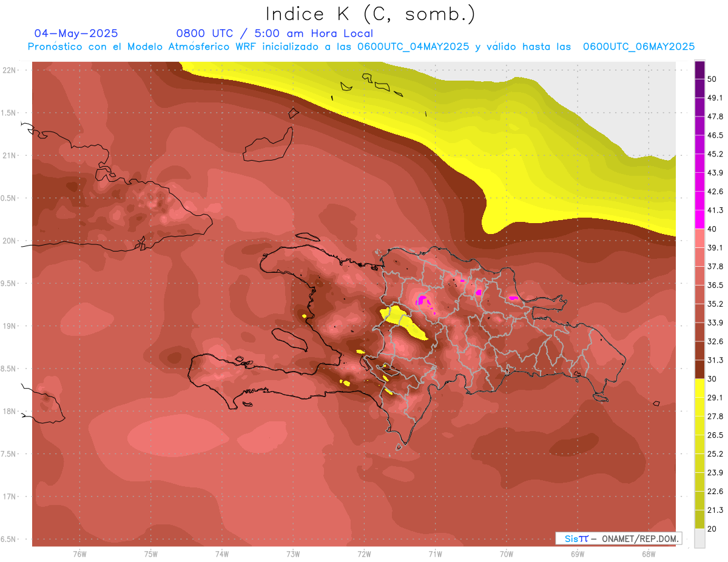Select the 71W longitude axis label

(435, 554)
